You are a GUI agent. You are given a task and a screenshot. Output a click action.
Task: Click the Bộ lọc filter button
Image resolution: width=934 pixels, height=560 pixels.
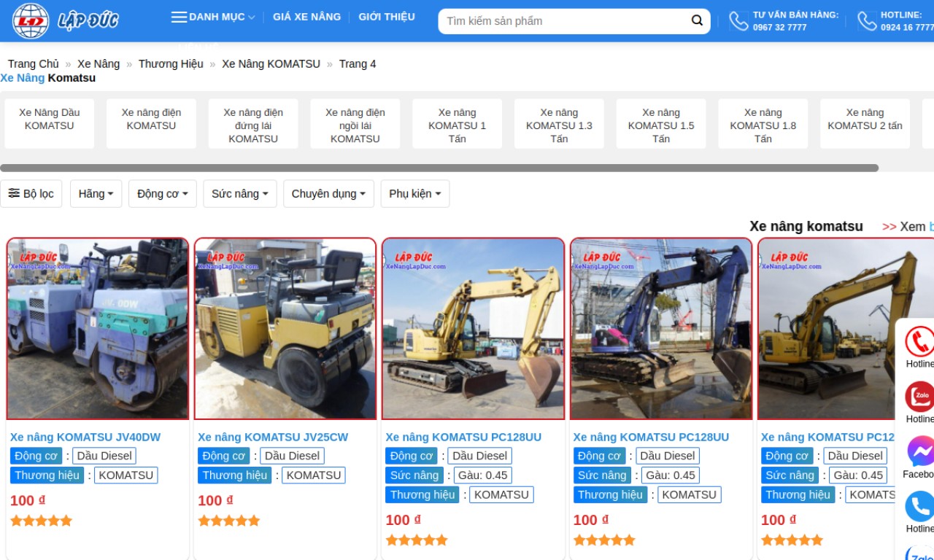[31, 194]
